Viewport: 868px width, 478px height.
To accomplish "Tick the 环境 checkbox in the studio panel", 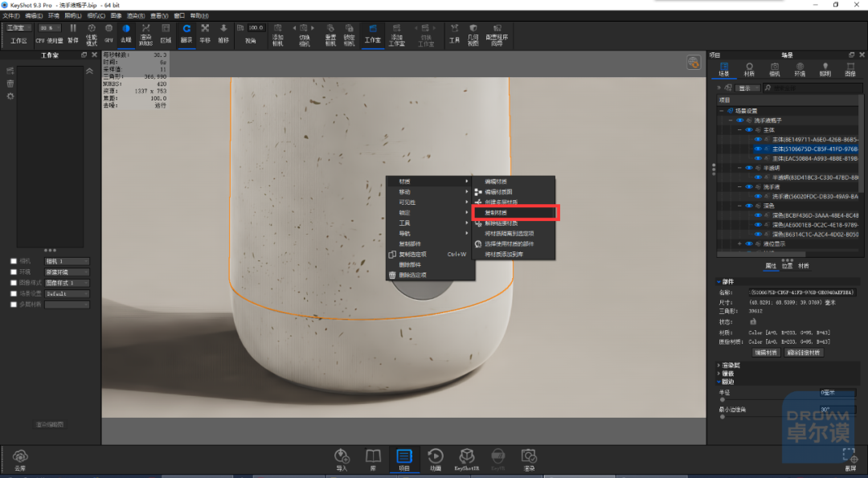I will coord(14,272).
